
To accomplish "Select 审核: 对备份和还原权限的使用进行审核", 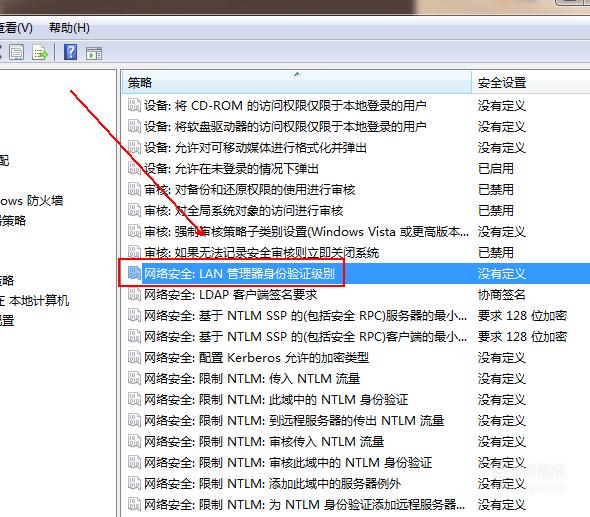I will pyautogui.click(x=250, y=190).
